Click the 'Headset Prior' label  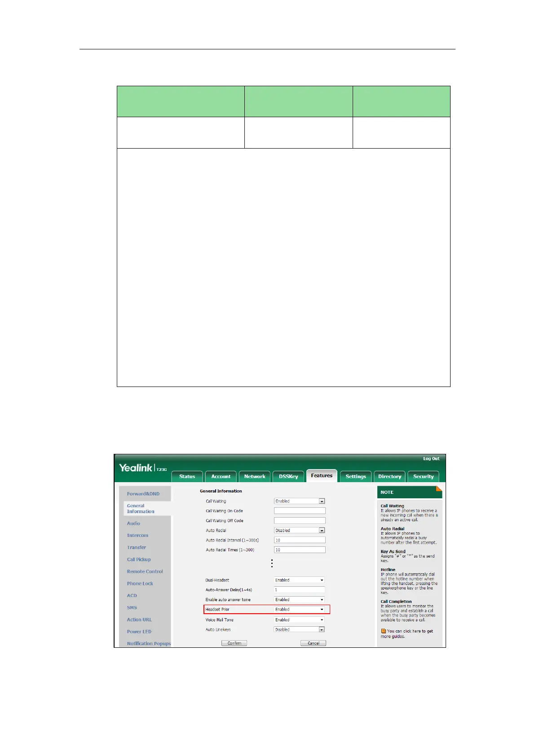(217, 610)
